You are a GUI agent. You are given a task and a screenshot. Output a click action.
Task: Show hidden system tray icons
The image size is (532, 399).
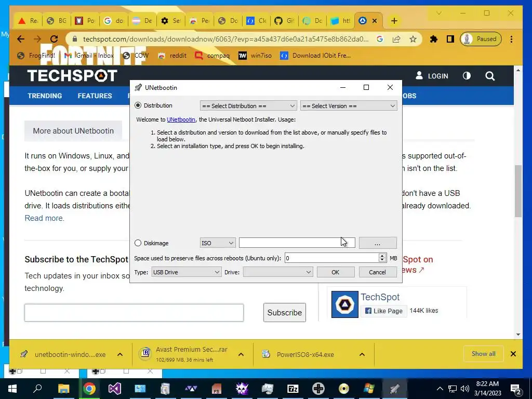tap(440, 389)
